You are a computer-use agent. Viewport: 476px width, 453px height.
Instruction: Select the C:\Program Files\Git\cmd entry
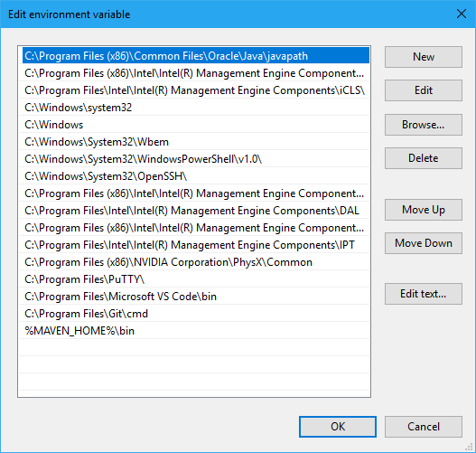(194, 314)
